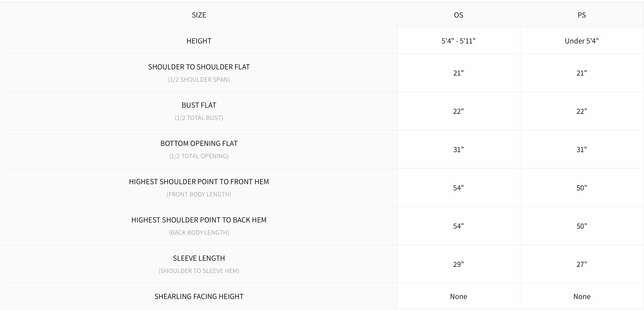Click the SIZE header cell
The image size is (644, 310).
[199, 15]
